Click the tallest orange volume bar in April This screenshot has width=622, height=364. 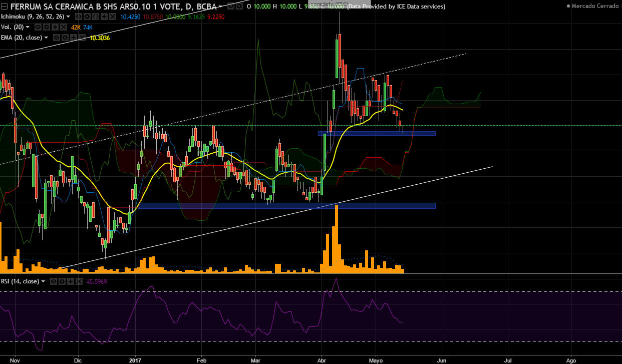pos(337,239)
